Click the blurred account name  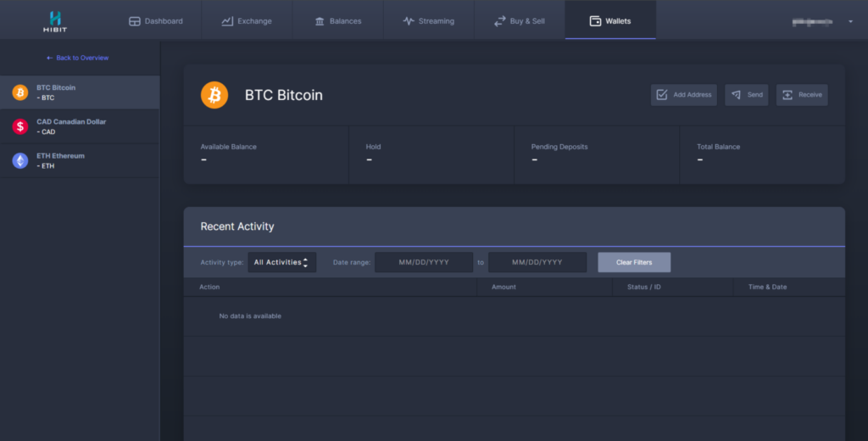click(x=812, y=22)
